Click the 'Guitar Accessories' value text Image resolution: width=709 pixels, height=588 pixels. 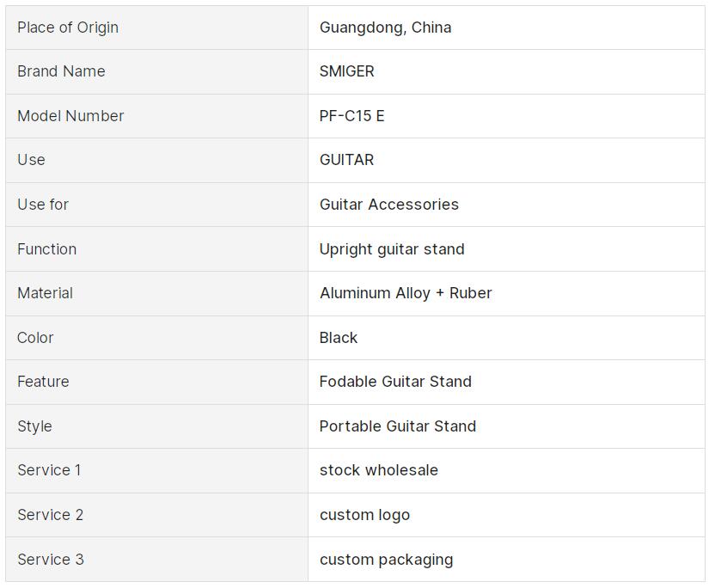388,205
